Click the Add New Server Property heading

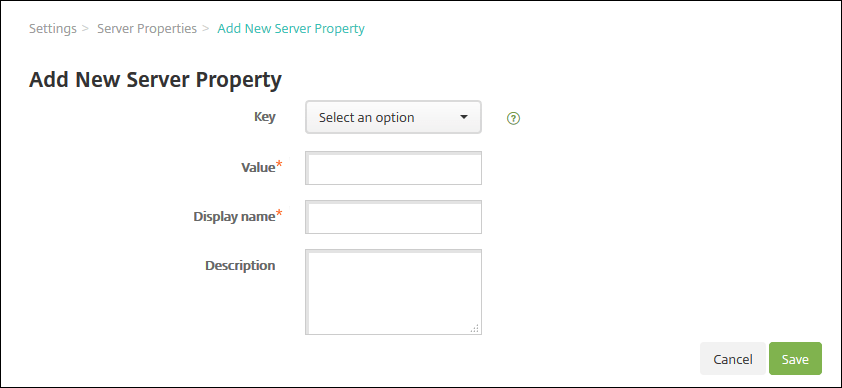click(155, 79)
